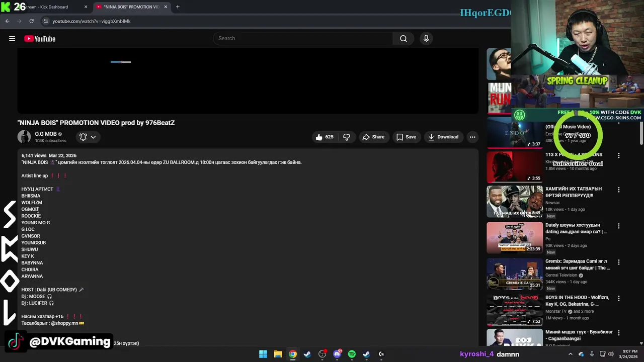The height and width of the screenshot is (362, 644).
Task: Click the Chrome taskbar icon
Action: point(292,354)
